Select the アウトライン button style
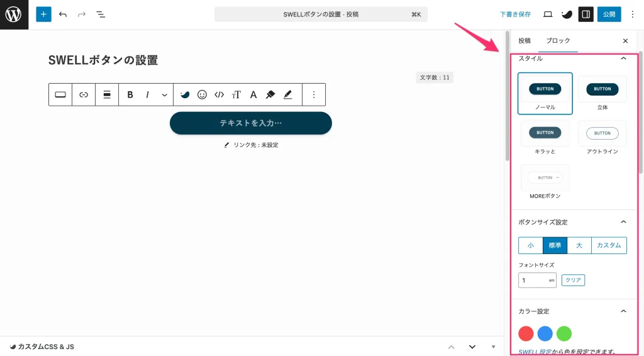Screen dimensions: 644x356 pyautogui.click(x=602, y=138)
